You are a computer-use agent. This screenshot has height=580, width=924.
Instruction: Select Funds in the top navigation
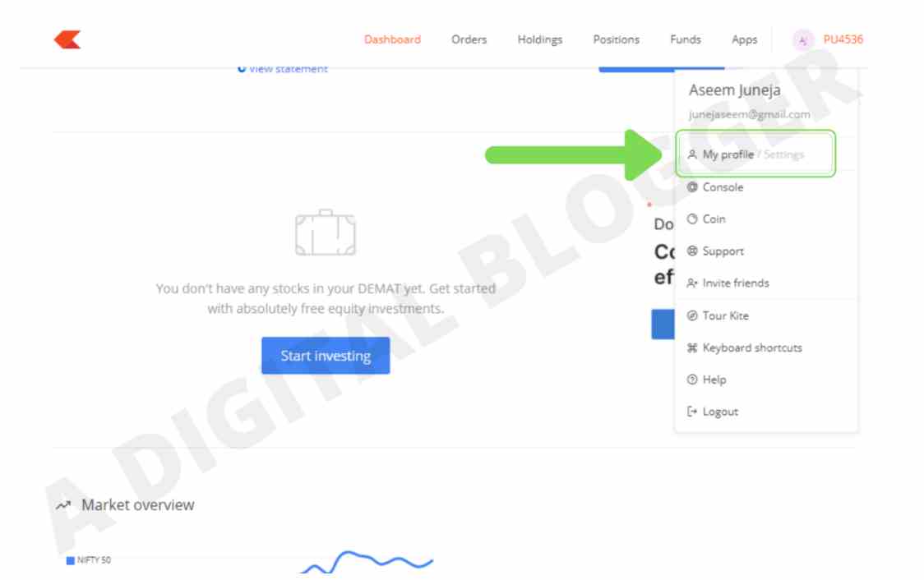point(685,39)
